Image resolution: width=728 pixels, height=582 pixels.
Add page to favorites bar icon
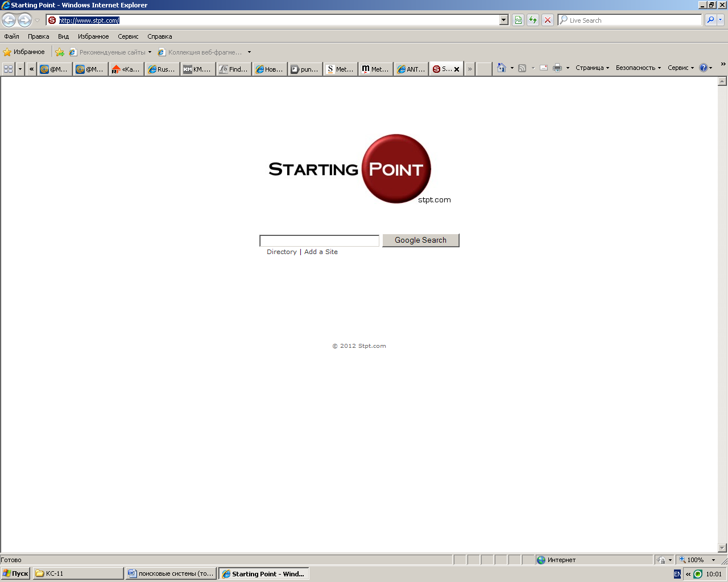(x=60, y=52)
